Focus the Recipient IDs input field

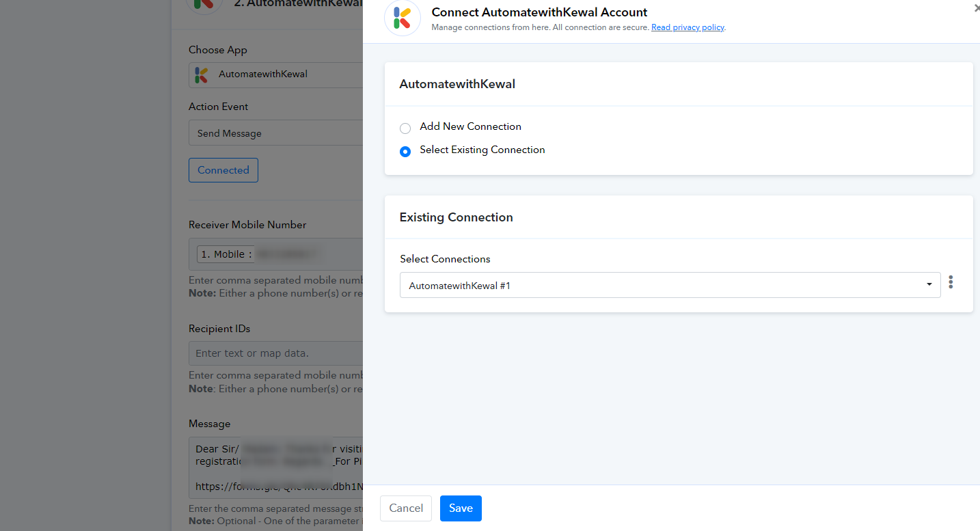276,353
